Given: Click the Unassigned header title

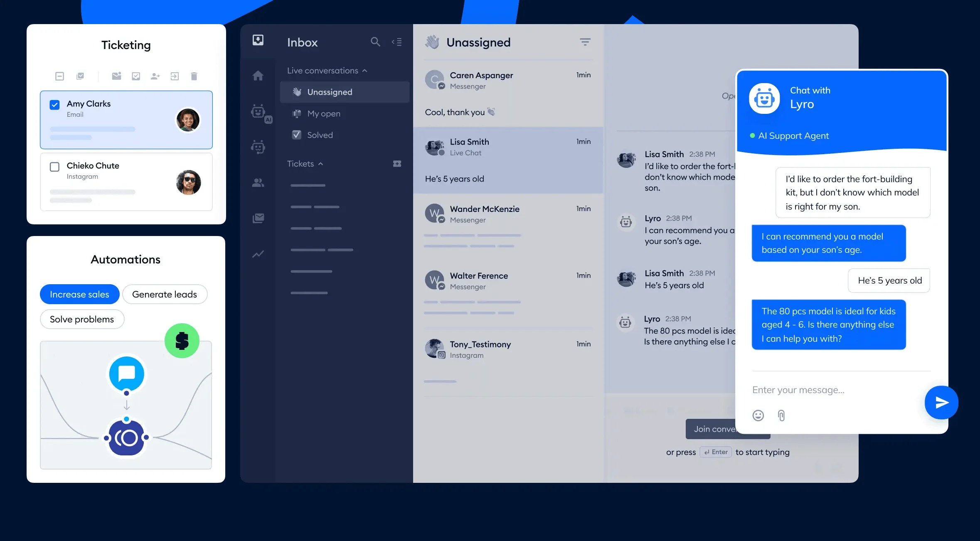Looking at the screenshot, I should [x=478, y=42].
